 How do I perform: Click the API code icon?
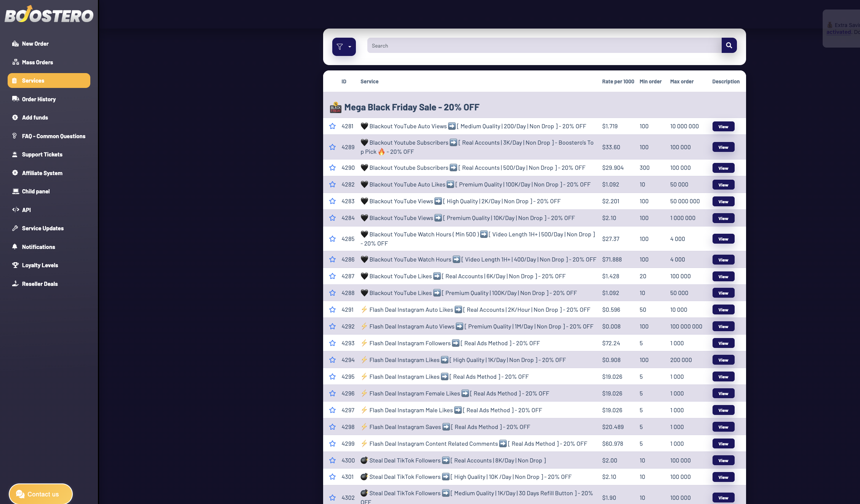(15, 210)
